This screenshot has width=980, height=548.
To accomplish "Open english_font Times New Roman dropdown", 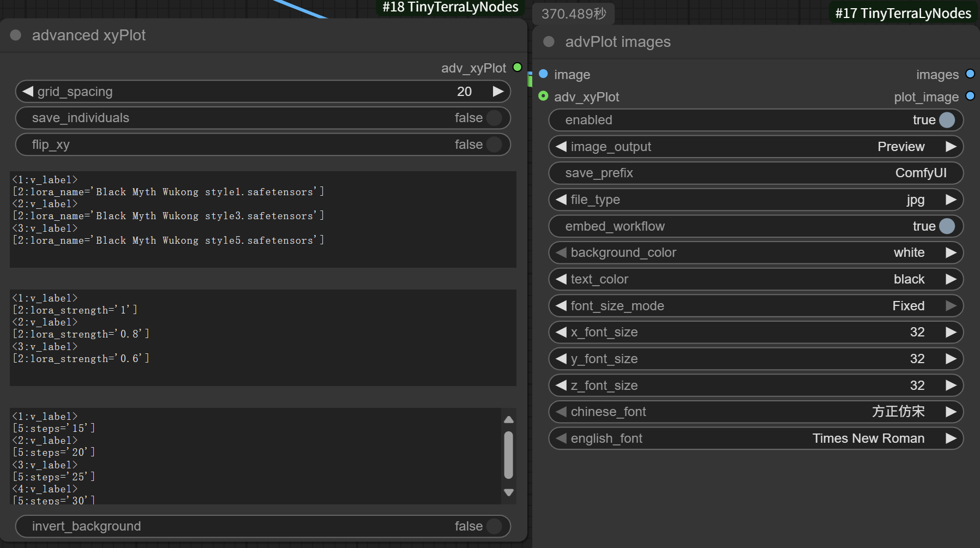I will [x=756, y=438].
